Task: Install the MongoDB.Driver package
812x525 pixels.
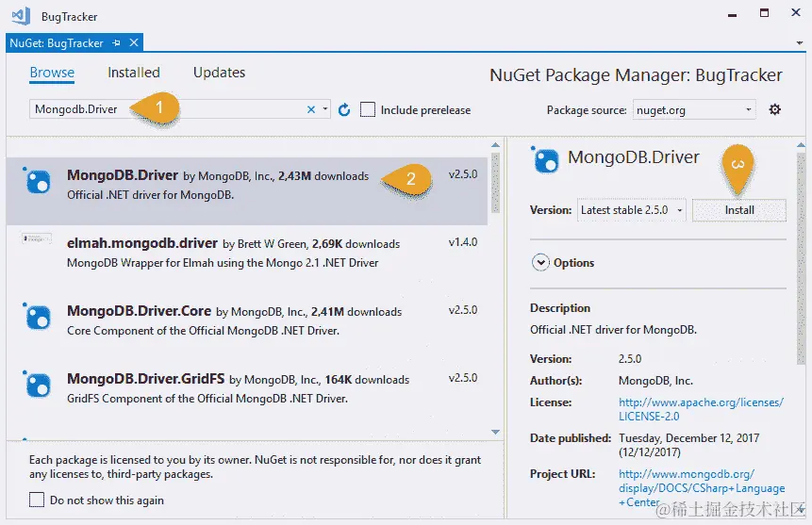Action: click(x=739, y=209)
